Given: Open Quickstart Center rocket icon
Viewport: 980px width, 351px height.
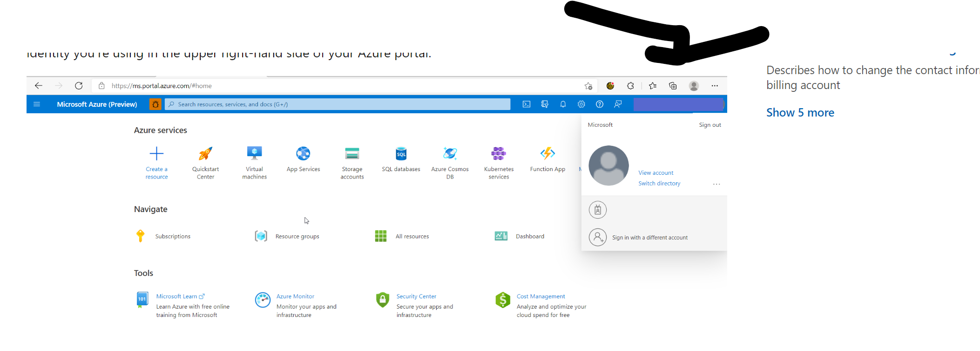Looking at the screenshot, I should [205, 153].
